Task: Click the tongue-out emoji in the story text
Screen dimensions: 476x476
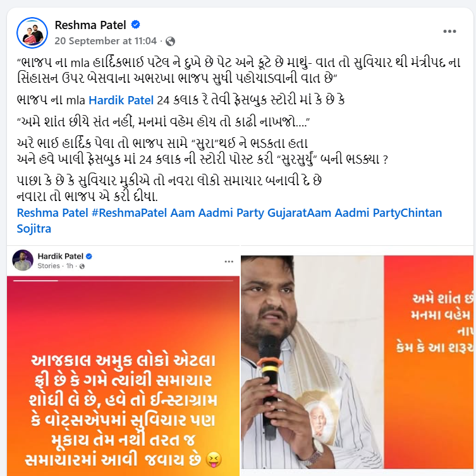Action: 214,460
